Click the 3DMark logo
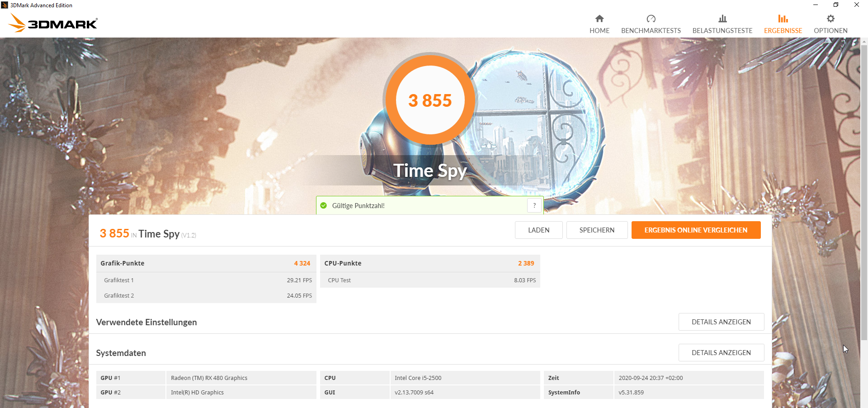Image resolution: width=868 pixels, height=408 pixels. click(x=53, y=23)
